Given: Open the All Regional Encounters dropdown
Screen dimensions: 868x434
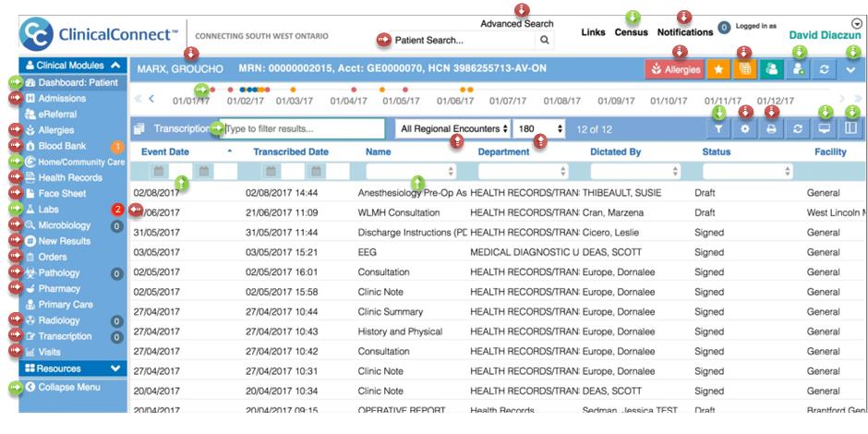Looking at the screenshot, I should coord(453,129).
